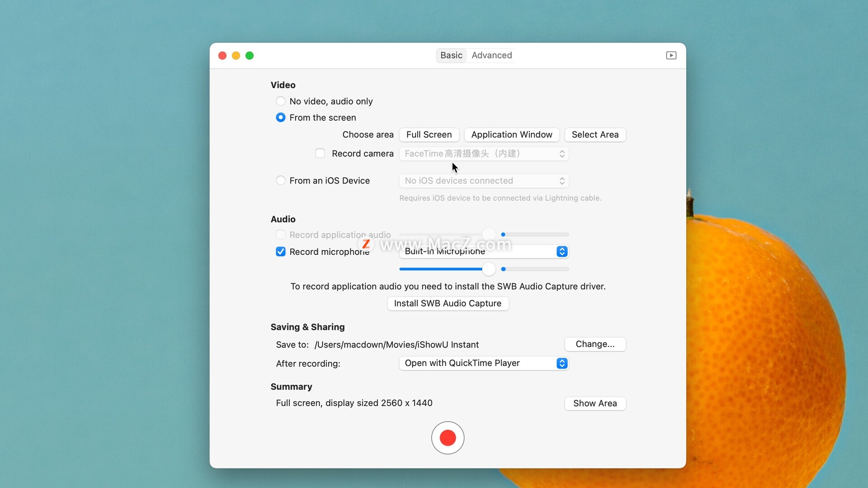Image resolution: width=868 pixels, height=488 pixels.
Task: Close the window with the red button
Action: coord(222,56)
